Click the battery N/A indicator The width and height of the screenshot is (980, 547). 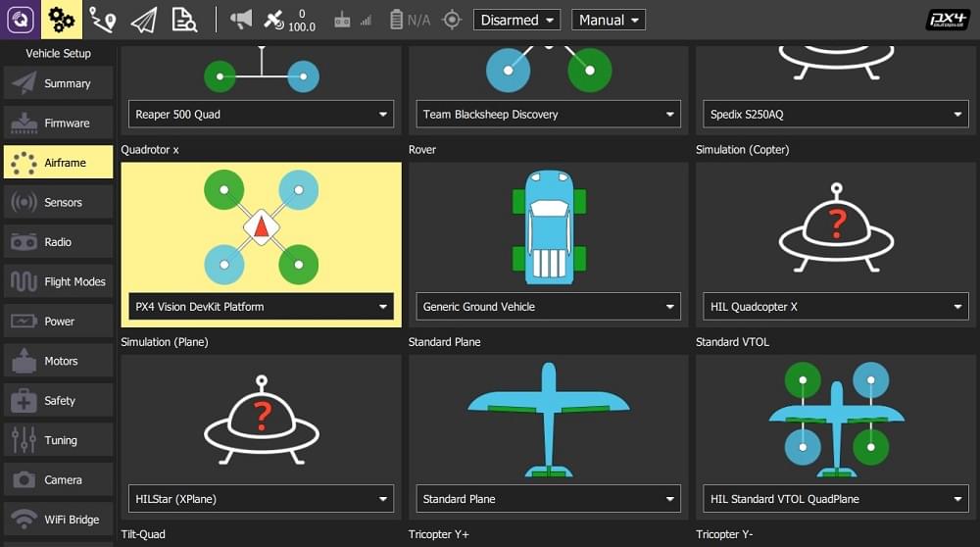(410, 20)
